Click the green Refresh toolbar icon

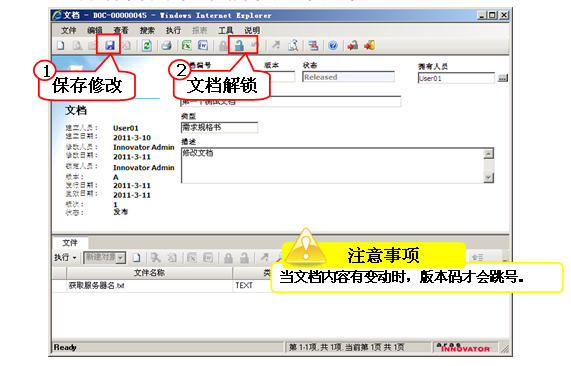click(147, 46)
